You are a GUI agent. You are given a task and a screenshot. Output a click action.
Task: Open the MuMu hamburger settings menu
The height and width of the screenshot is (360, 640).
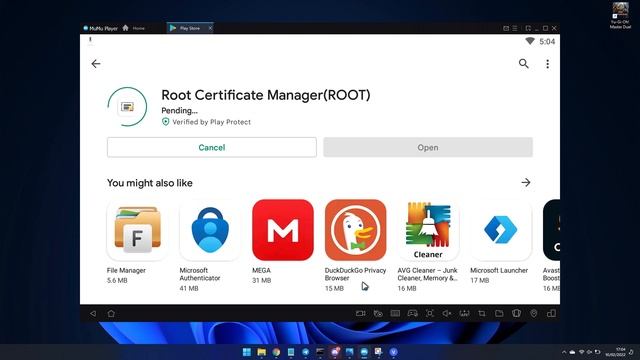coord(515,28)
